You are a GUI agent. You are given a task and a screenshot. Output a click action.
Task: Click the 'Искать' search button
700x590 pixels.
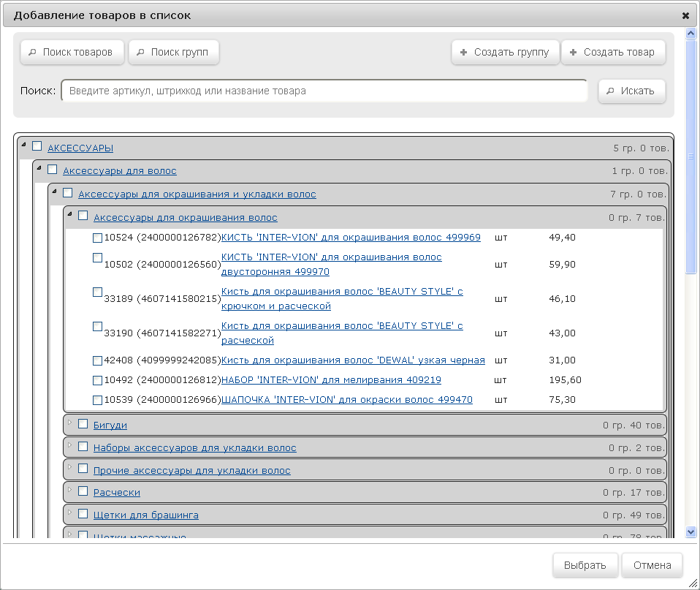click(632, 91)
